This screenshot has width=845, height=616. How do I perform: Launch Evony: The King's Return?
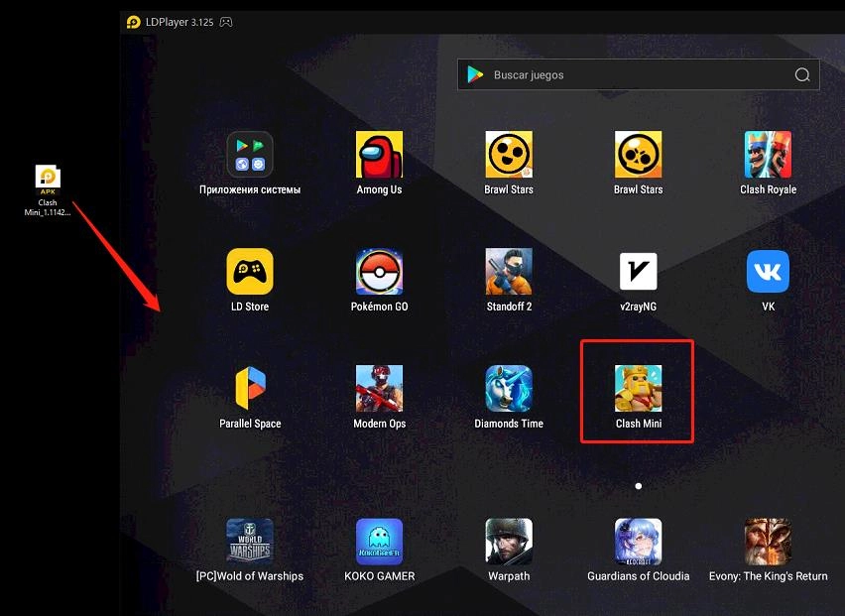(768, 542)
